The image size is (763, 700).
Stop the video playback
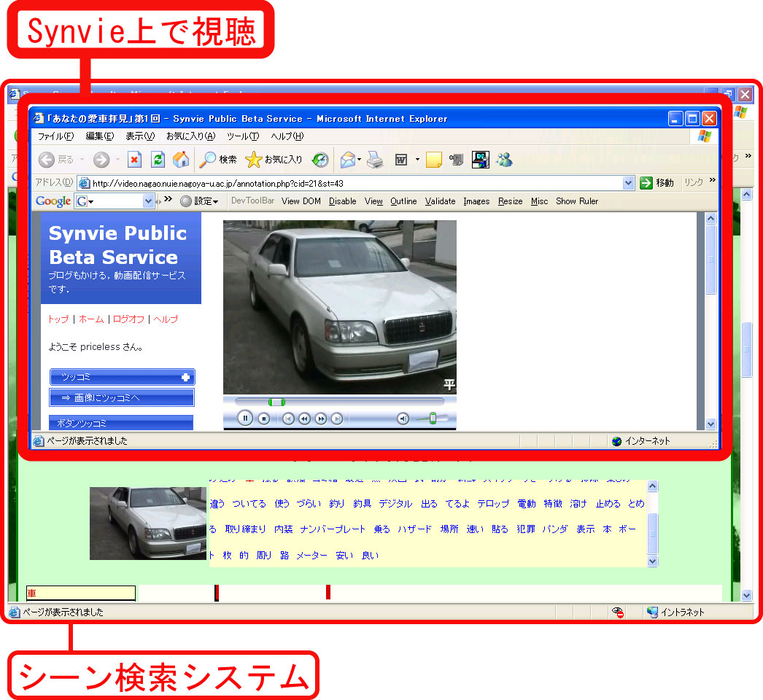pos(264,419)
